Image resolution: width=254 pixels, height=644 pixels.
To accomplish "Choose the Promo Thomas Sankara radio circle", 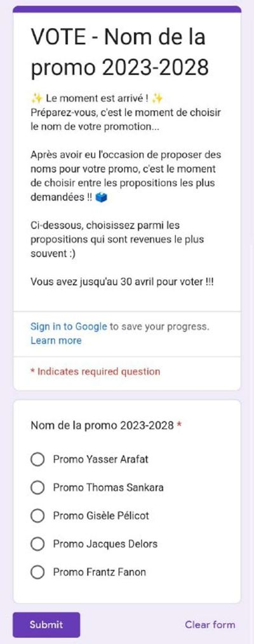I will tap(37, 487).
